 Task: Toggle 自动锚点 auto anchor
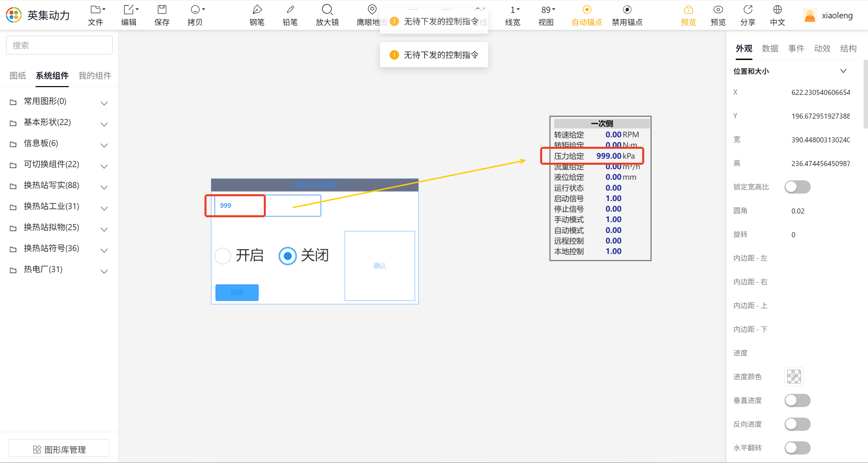pos(587,9)
